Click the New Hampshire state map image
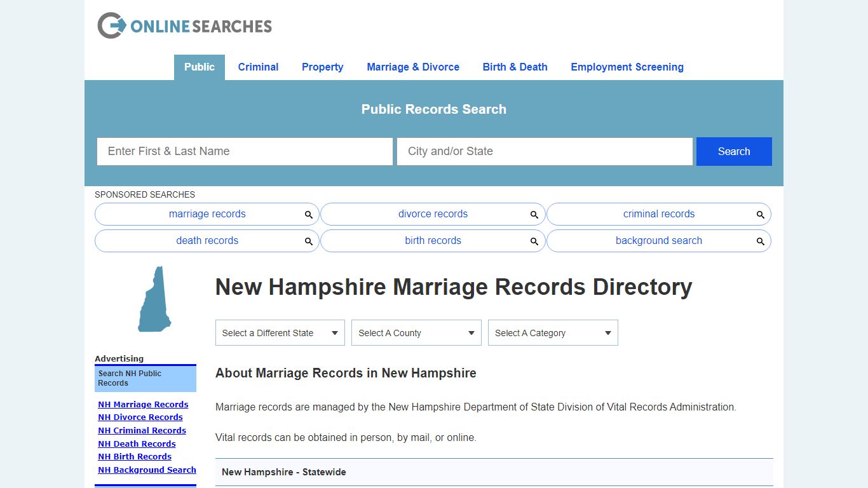Screen dimensions: 868x488 click(x=154, y=299)
